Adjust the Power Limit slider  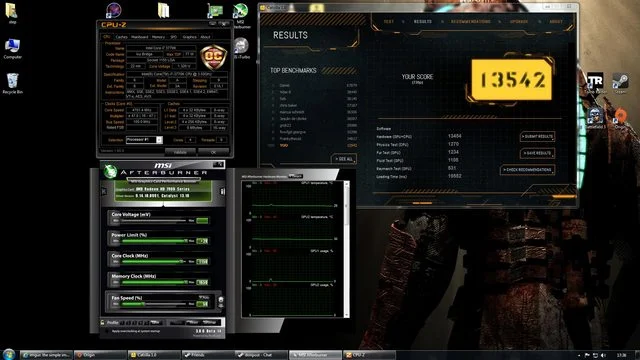(153, 241)
